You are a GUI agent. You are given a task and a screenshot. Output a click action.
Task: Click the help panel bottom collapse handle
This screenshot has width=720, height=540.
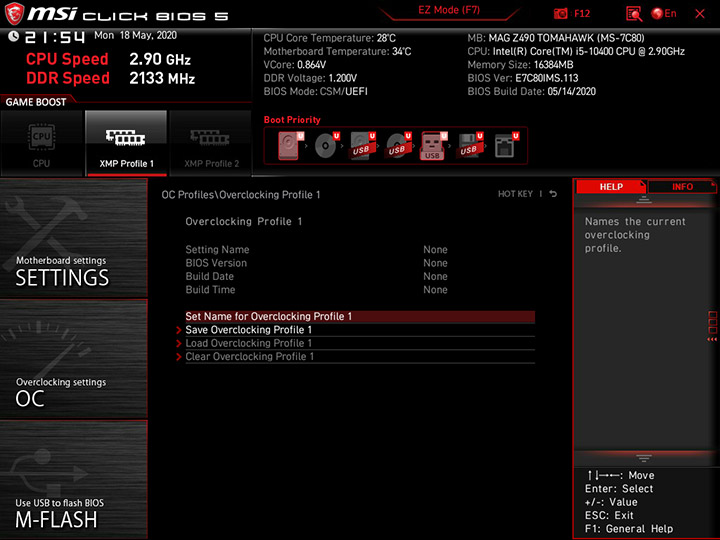click(x=643, y=458)
